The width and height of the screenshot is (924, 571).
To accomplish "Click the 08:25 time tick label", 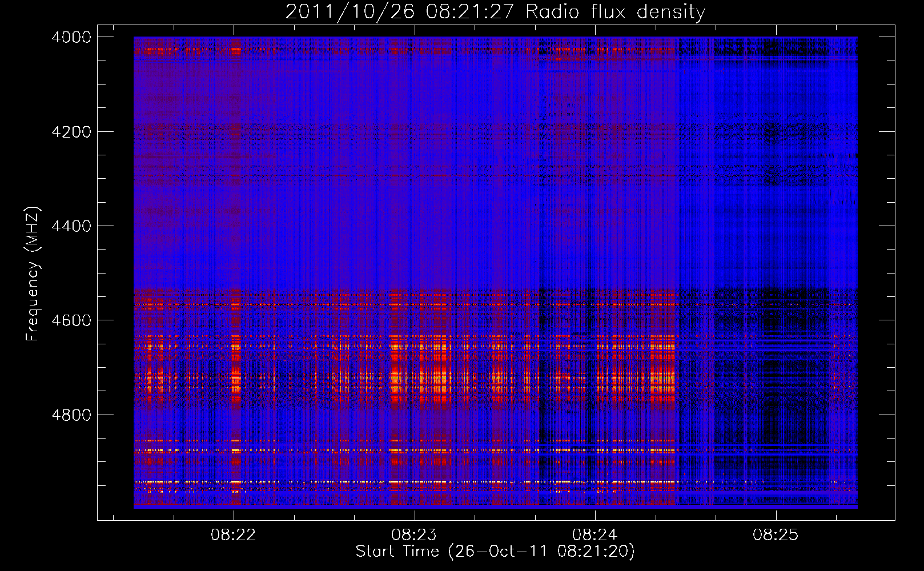I will coord(776,535).
